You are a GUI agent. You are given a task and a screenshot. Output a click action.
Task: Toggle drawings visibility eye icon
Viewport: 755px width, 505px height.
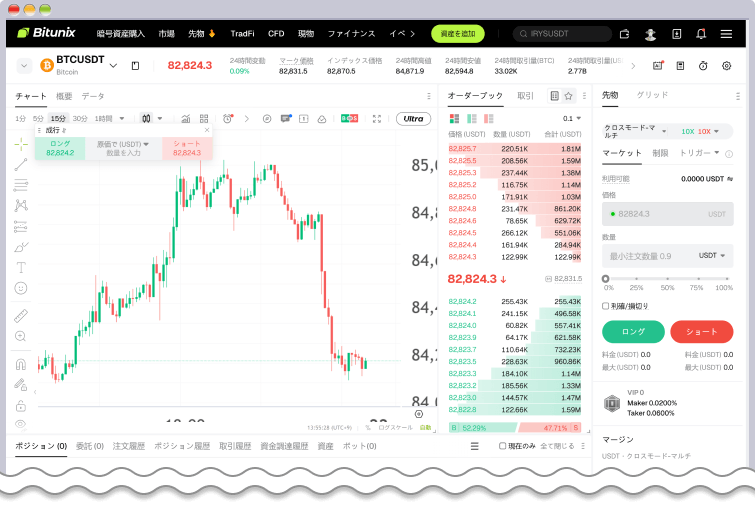click(21, 424)
